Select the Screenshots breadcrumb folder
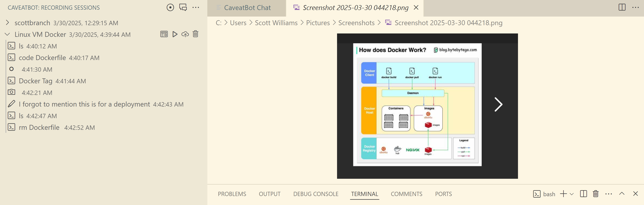Image resolution: width=644 pixels, height=205 pixels. tap(356, 23)
